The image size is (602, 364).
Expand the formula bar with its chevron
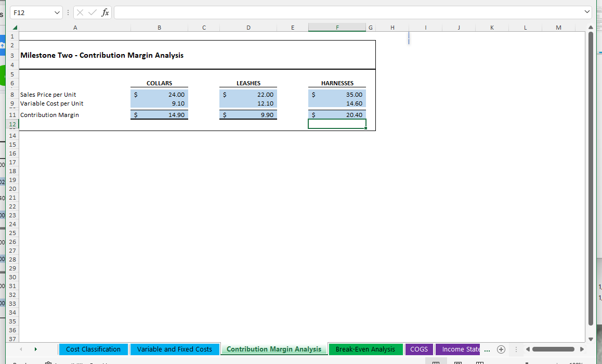pyautogui.click(x=588, y=11)
